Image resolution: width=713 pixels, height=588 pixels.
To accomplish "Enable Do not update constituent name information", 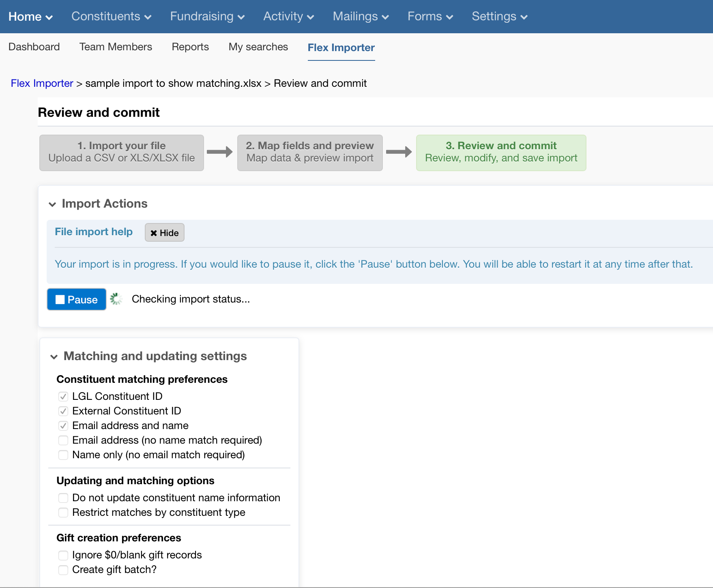I will tap(63, 498).
